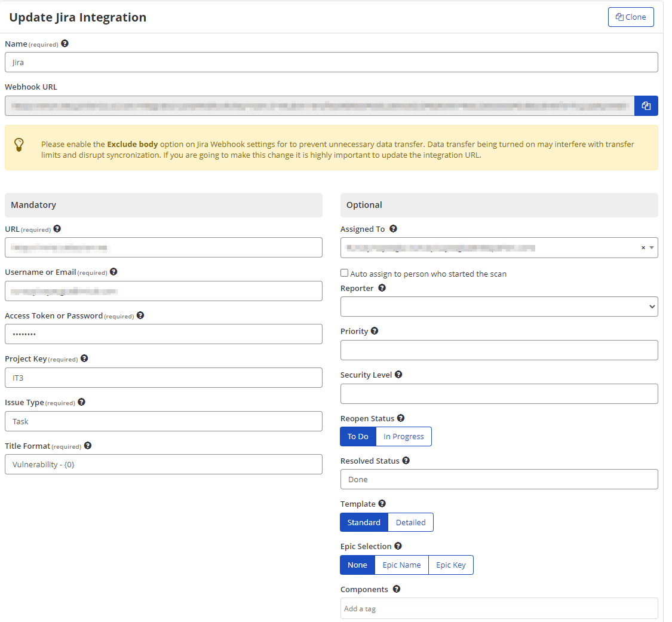The width and height of the screenshot is (672, 622).
Task: Click the Clone button
Action: pyautogui.click(x=630, y=17)
